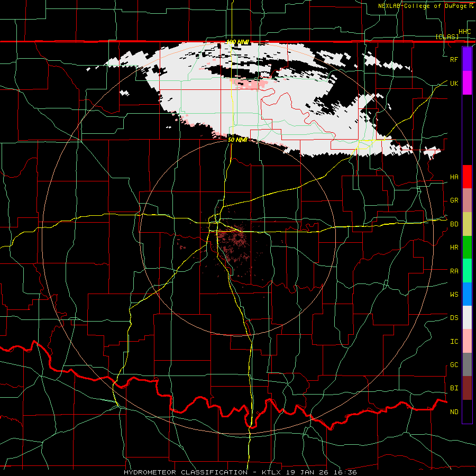Click the gray GC legend color swatch
The height and width of the screenshot is (476, 476).
click(467, 364)
